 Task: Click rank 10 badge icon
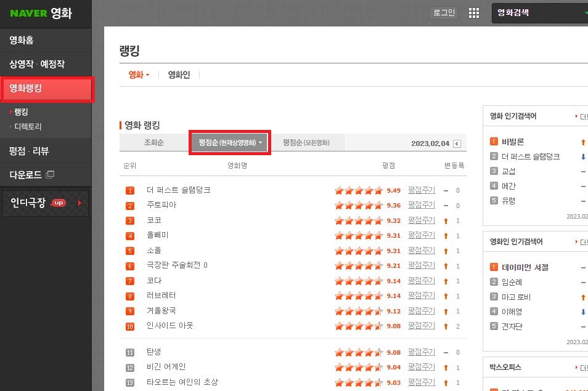(130, 326)
